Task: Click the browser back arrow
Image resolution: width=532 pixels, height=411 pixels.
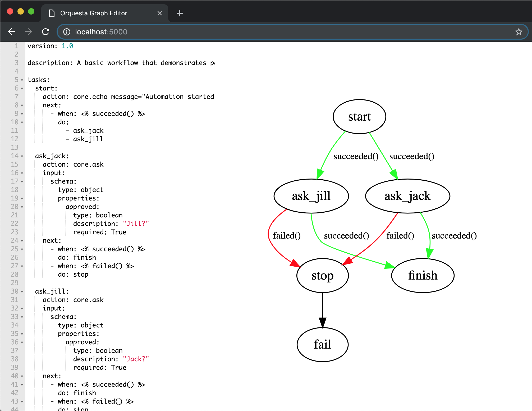Action: point(12,32)
